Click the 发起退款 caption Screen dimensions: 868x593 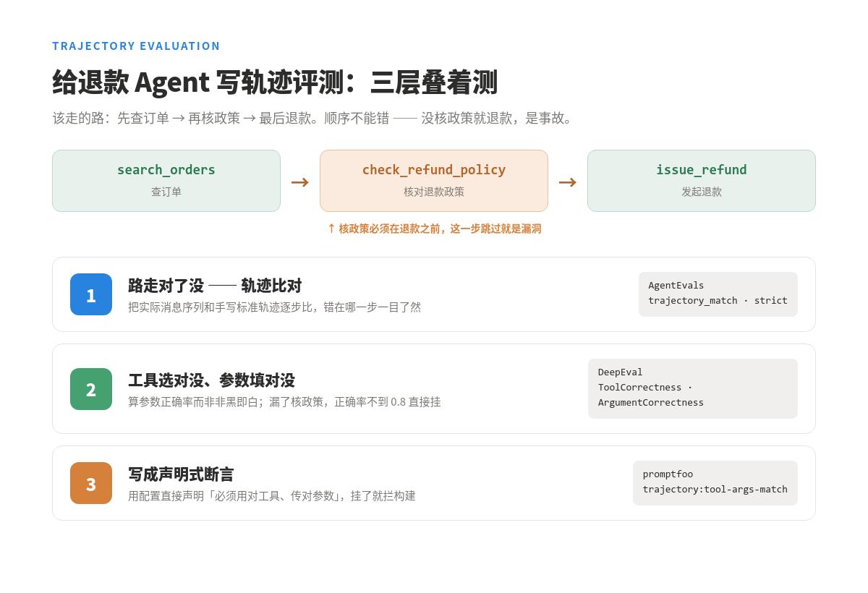pyautogui.click(x=702, y=192)
